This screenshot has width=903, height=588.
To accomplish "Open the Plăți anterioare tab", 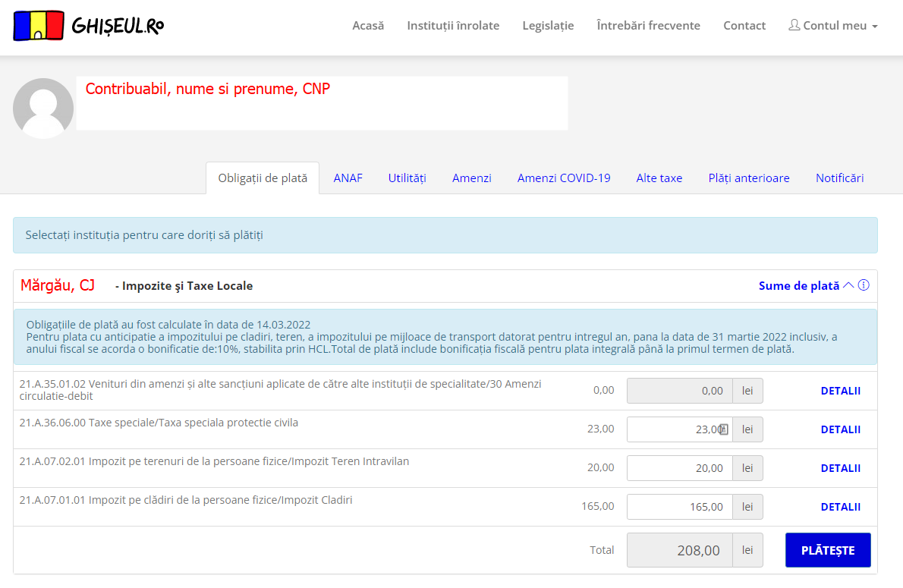I will pyautogui.click(x=749, y=178).
